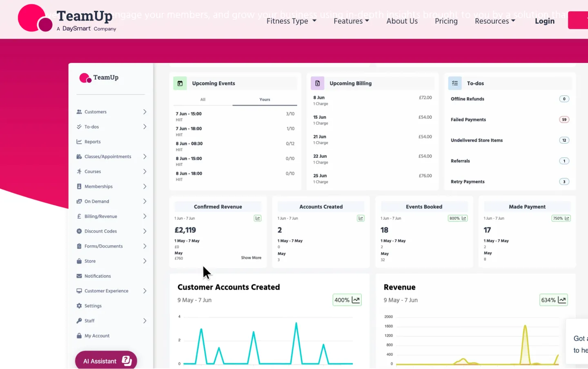Click chart icon in Confirmed Revenue card
The width and height of the screenshot is (588, 369).
(258, 218)
